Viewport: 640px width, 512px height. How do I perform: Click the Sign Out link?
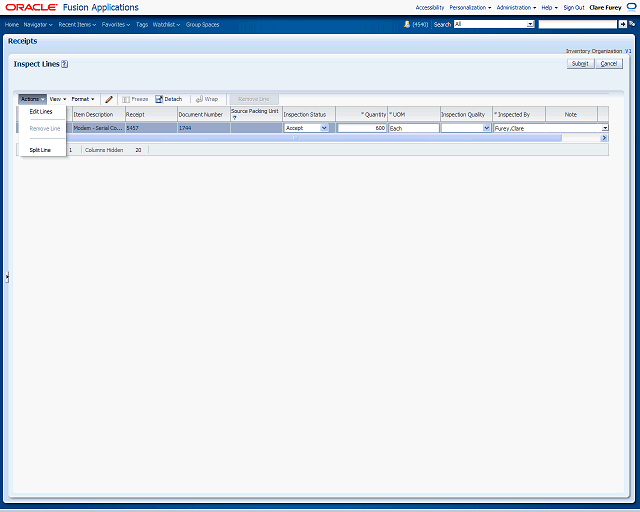[573, 7]
